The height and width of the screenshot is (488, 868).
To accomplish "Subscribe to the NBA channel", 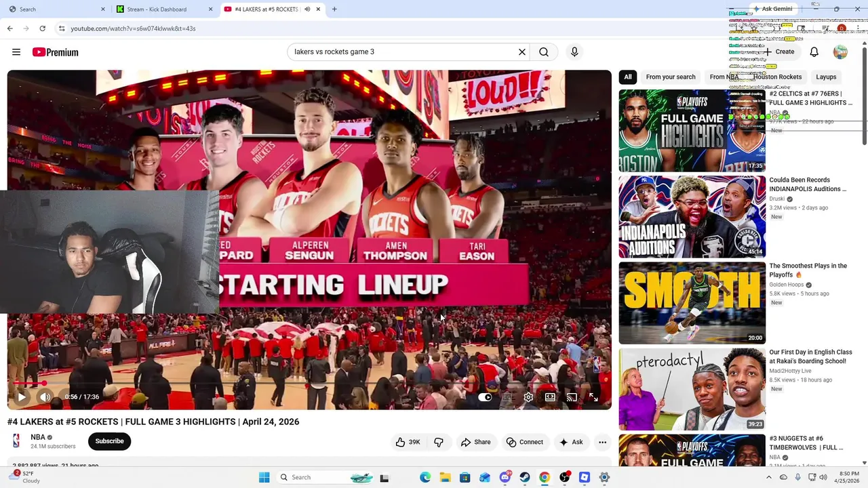I will tap(109, 441).
